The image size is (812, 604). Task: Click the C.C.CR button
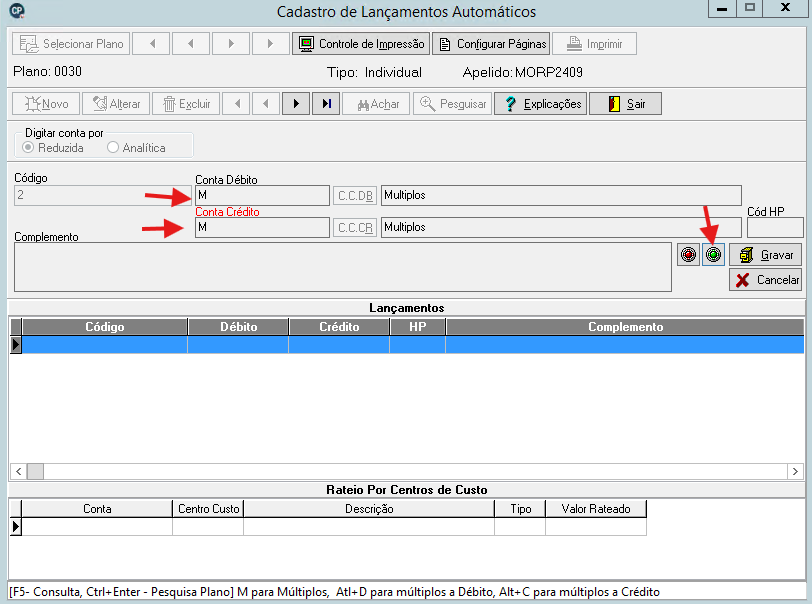(355, 227)
